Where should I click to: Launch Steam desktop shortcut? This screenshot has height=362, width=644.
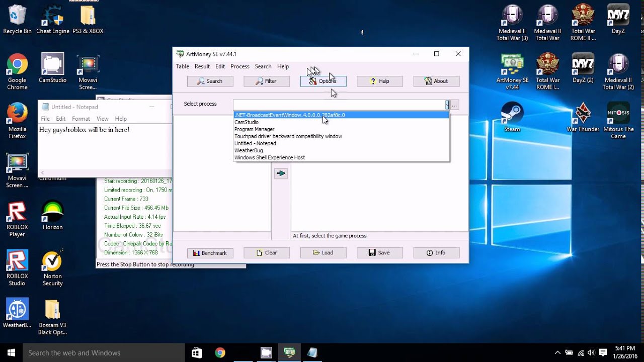(x=512, y=117)
